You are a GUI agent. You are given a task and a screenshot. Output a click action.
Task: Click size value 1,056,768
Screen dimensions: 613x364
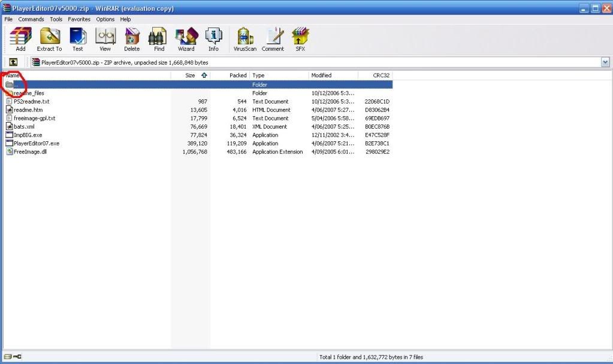pos(195,151)
